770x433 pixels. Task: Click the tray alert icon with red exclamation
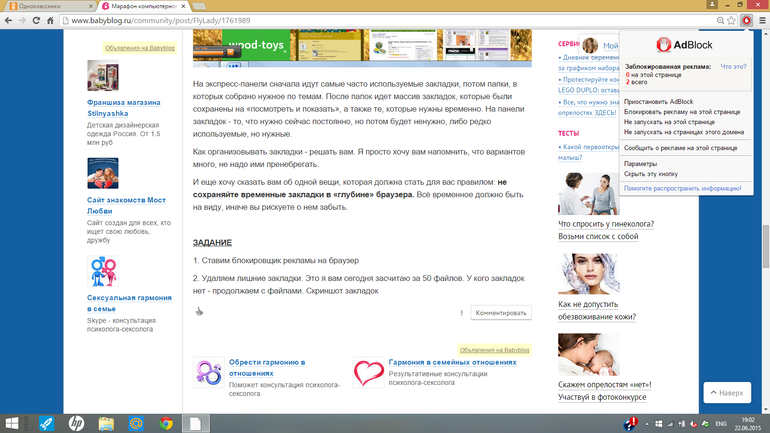click(x=631, y=423)
